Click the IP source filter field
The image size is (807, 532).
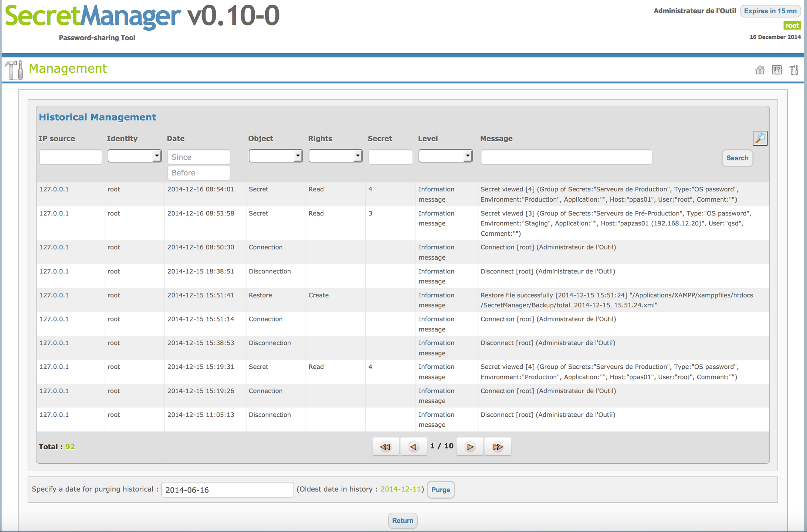(x=71, y=157)
